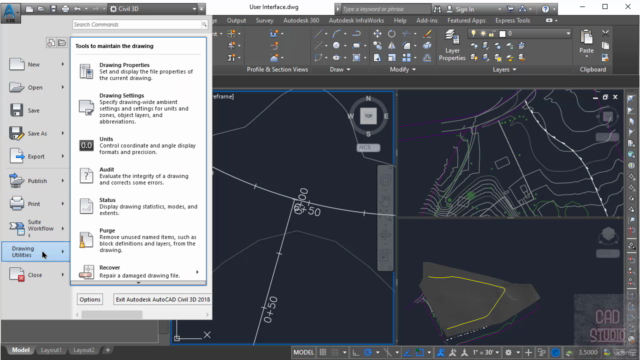640x360 pixels.
Task: Open the Help question mark icon
Action: tap(545, 9)
